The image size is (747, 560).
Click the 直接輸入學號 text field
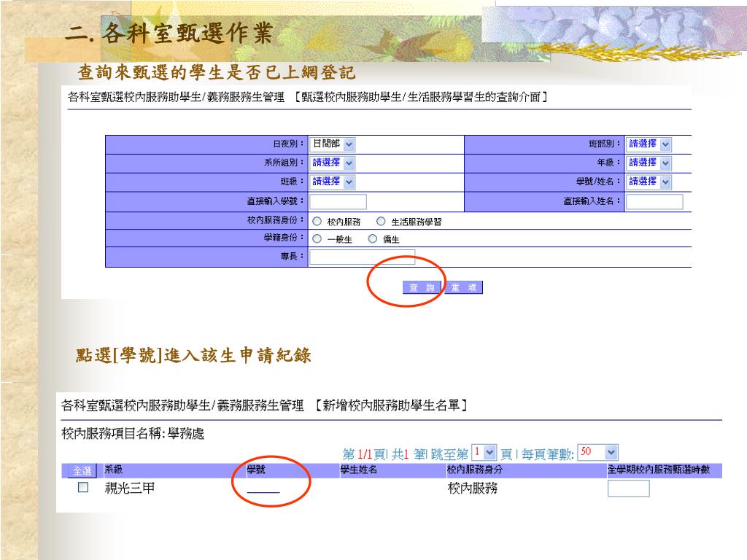click(338, 201)
